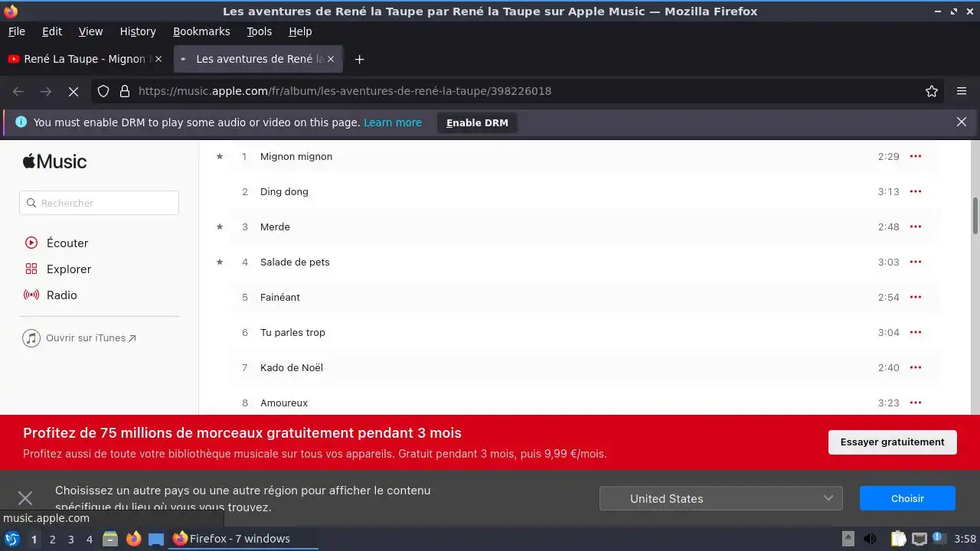
Task: Confirm country with Choisir button
Action: tap(907, 498)
